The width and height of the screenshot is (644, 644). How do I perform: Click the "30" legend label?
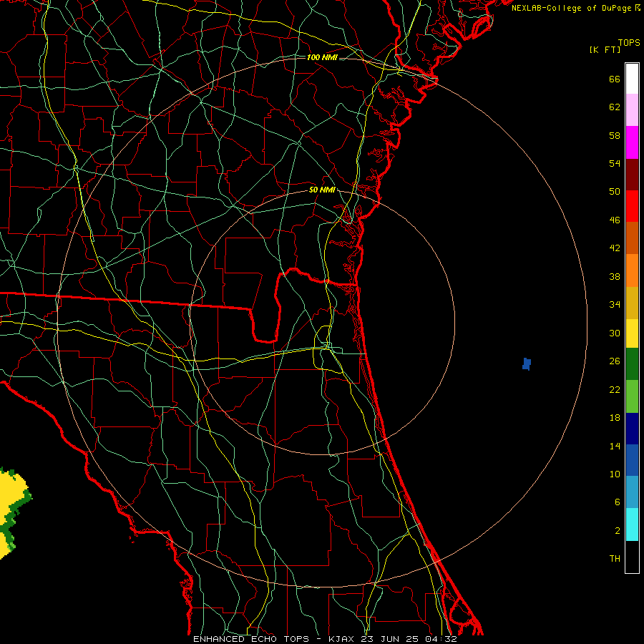point(615,333)
